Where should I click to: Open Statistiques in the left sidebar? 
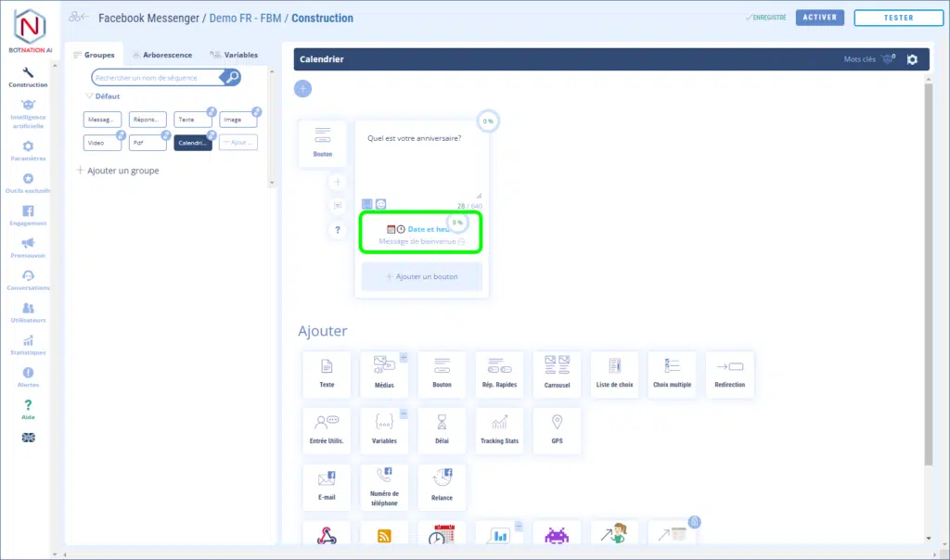pyautogui.click(x=28, y=344)
